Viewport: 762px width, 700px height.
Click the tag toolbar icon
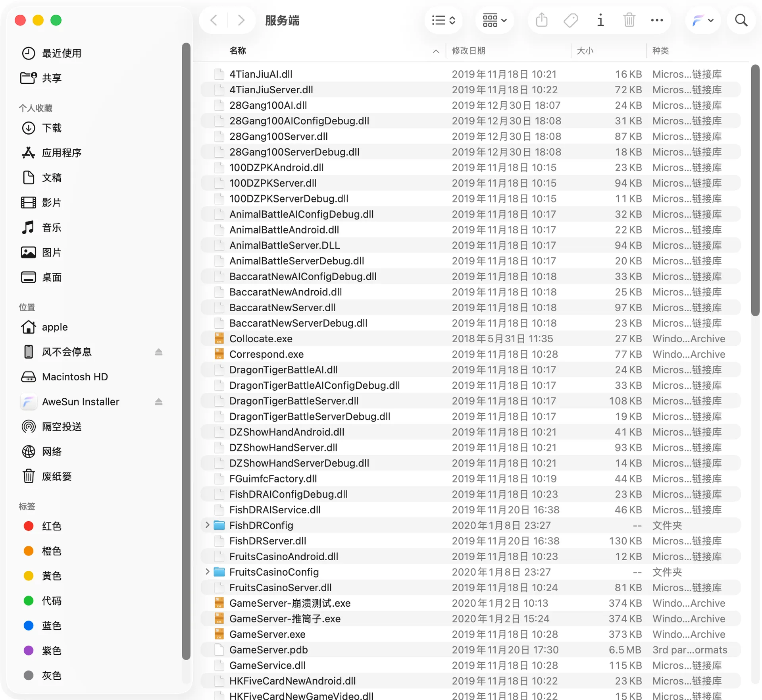pyautogui.click(x=571, y=20)
